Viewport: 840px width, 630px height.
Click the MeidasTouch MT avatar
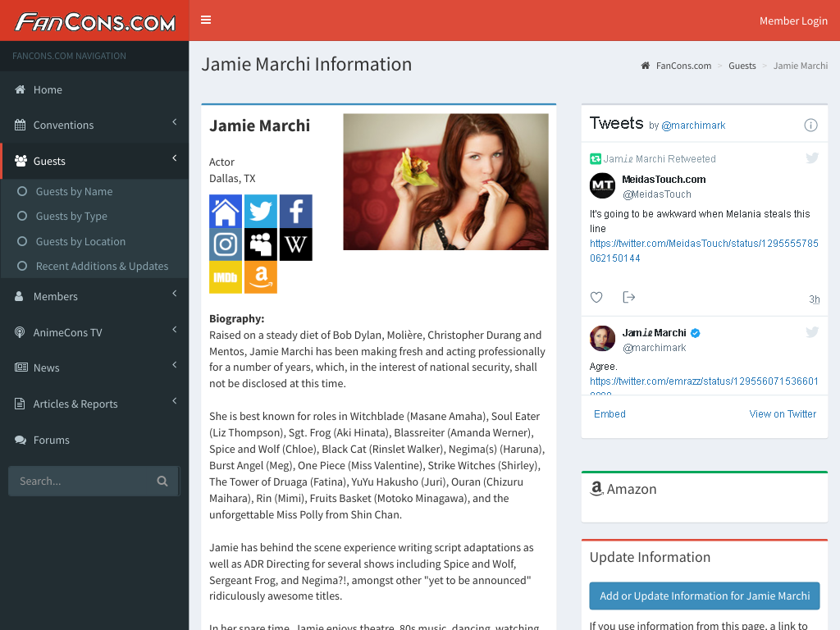(603, 186)
